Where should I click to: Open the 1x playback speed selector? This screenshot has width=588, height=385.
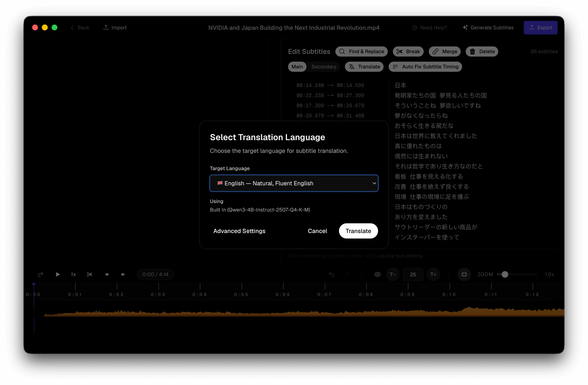[73, 274]
